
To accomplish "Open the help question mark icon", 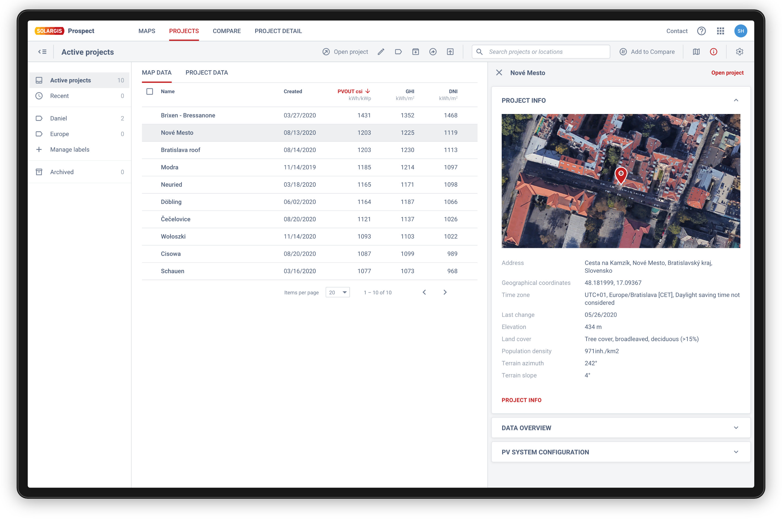I will [702, 31].
